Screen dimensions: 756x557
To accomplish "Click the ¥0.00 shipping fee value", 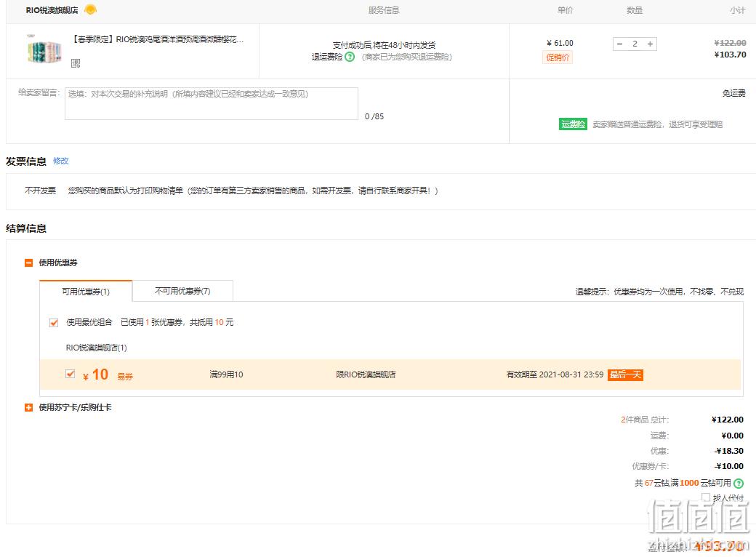I will (x=733, y=436).
